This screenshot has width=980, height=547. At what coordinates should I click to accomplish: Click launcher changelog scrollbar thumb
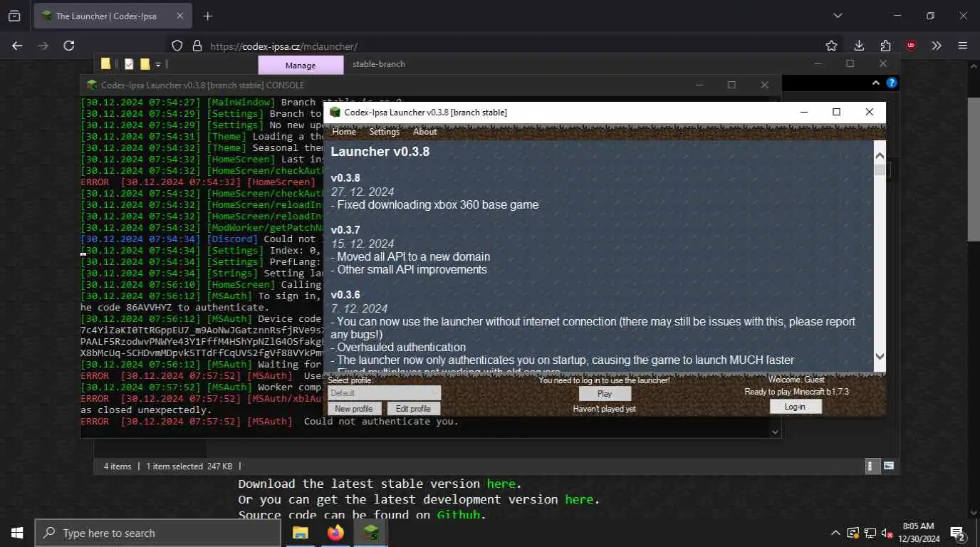pyautogui.click(x=880, y=170)
